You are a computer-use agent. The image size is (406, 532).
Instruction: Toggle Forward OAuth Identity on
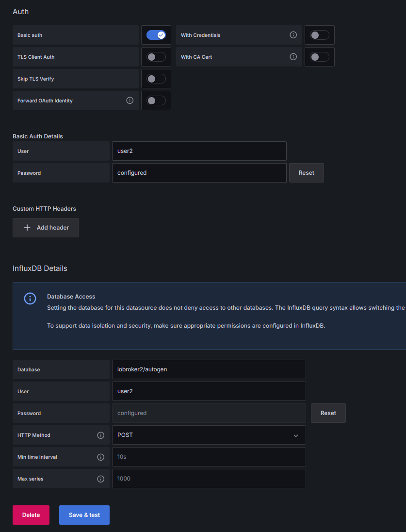coord(156,100)
